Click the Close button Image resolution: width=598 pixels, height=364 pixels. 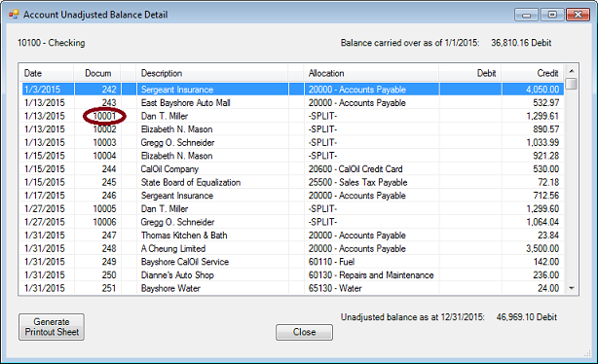coord(304,332)
